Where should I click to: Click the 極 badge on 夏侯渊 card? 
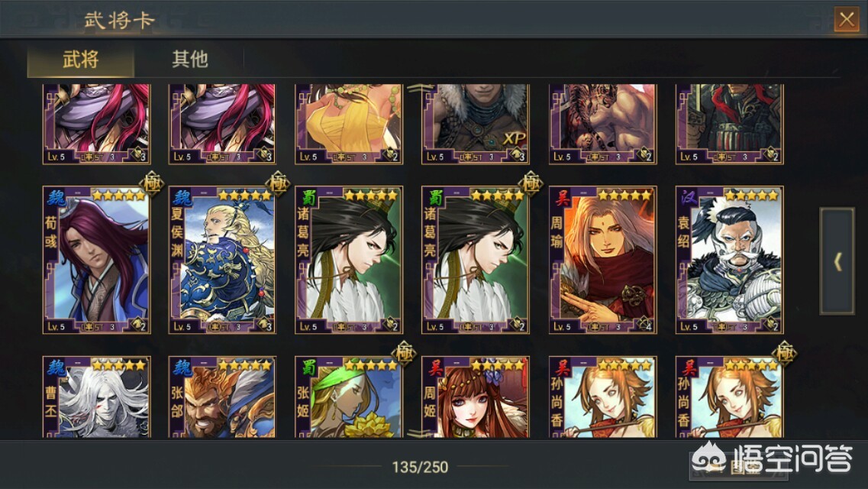click(x=278, y=183)
